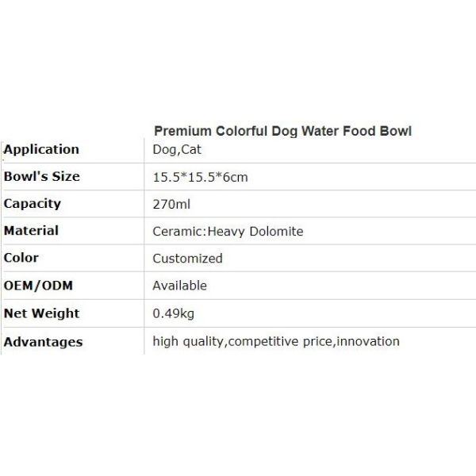Select the Net Weight label

(x=41, y=313)
